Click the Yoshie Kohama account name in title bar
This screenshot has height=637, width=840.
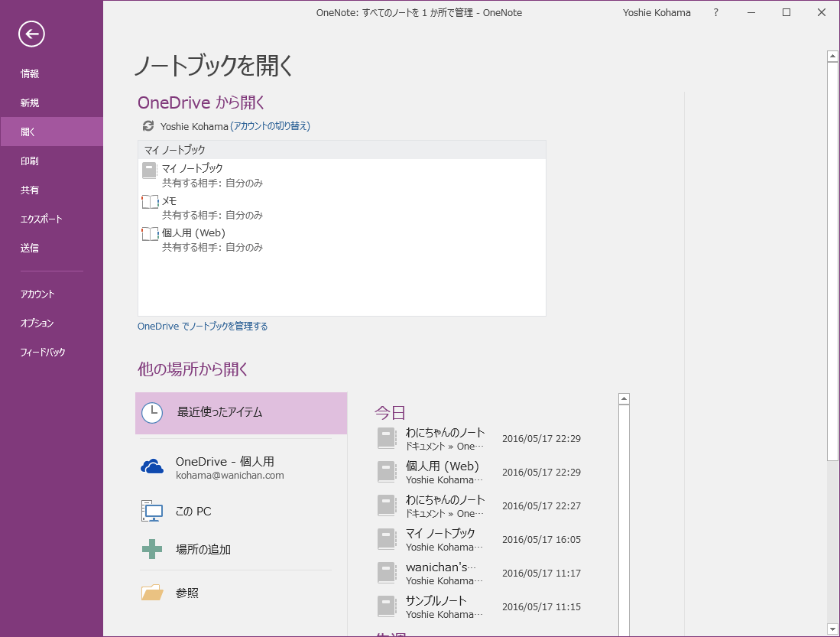click(x=657, y=12)
